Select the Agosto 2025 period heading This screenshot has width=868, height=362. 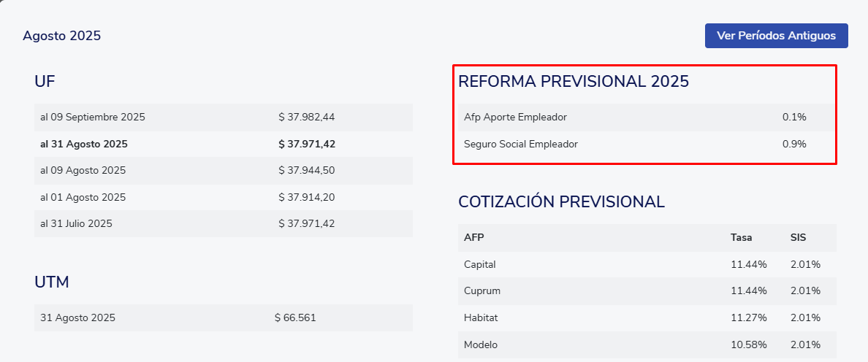(61, 36)
